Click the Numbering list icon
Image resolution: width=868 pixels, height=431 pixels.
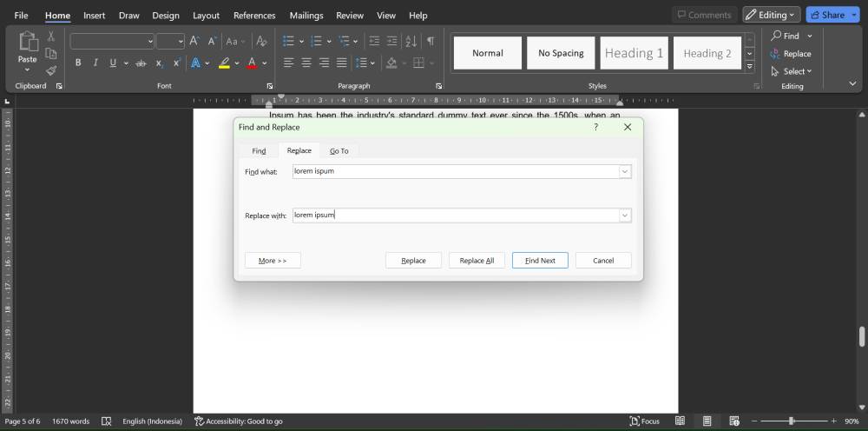point(317,41)
